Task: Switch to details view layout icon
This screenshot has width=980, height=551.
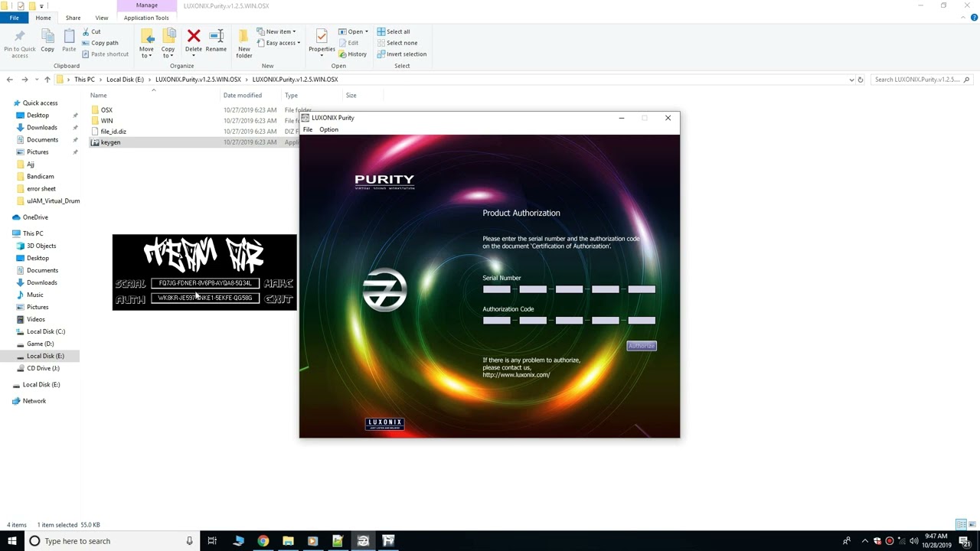Action: [x=962, y=525]
